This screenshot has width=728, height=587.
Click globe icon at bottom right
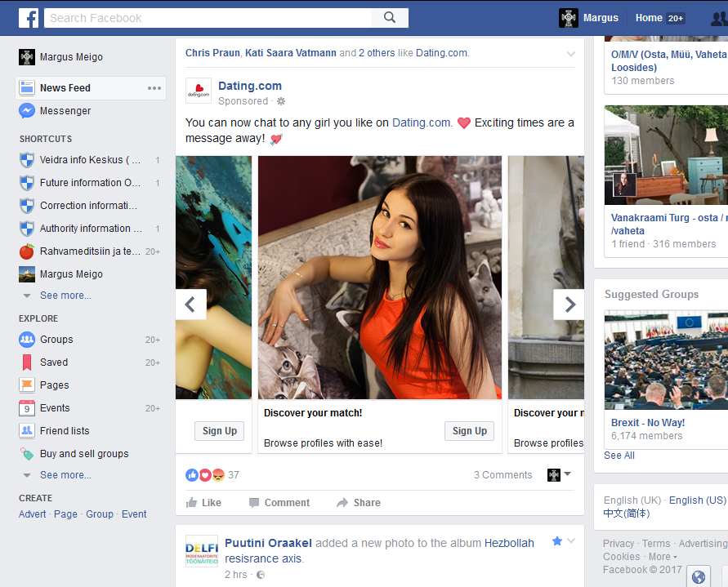tap(699, 577)
